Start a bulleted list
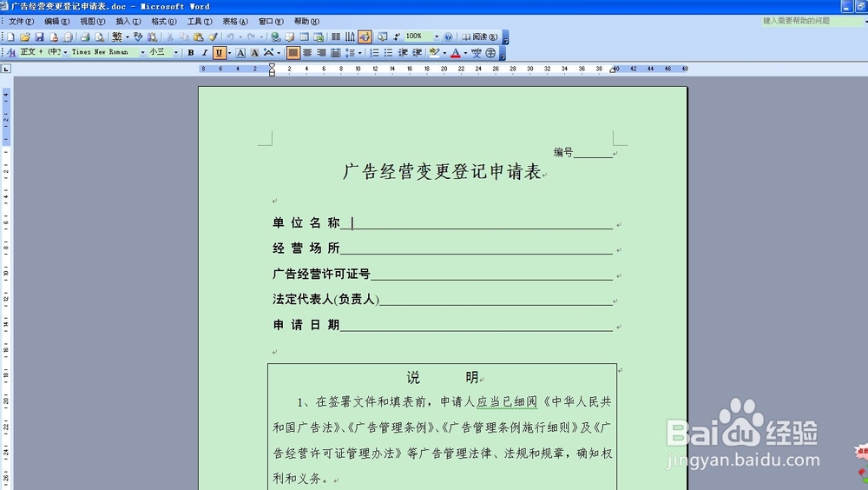The width and height of the screenshot is (868, 490). point(388,52)
